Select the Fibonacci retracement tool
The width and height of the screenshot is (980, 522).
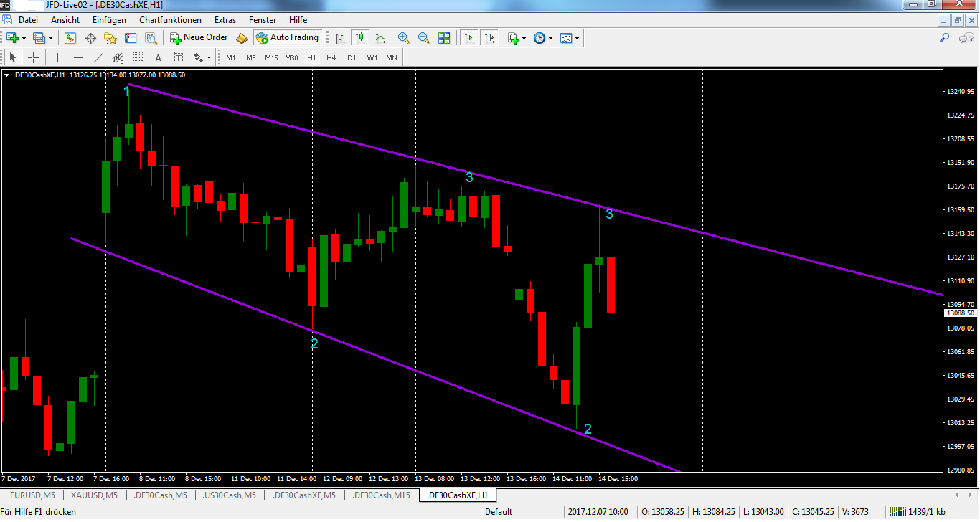click(138, 57)
